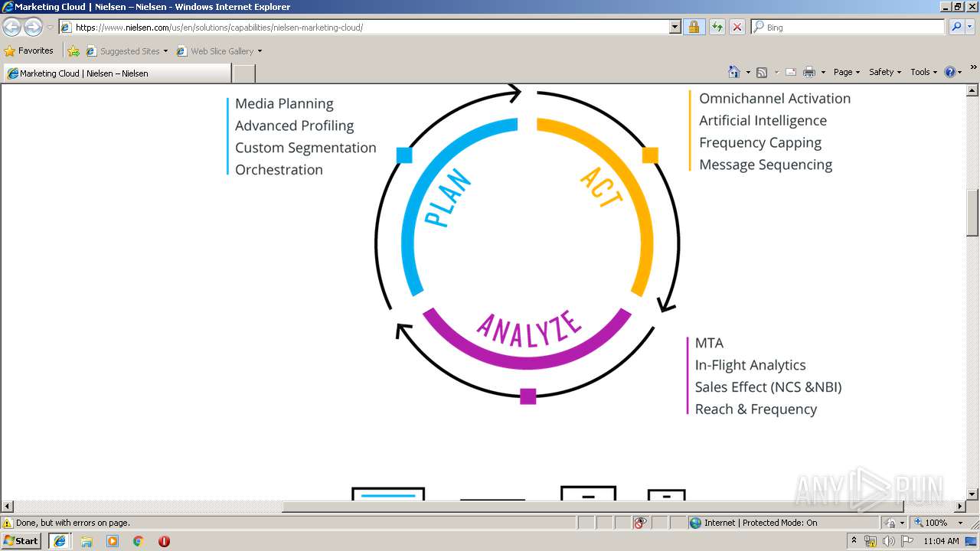Click the Read mail icon
This screenshot has width=980, height=551.
(791, 72)
